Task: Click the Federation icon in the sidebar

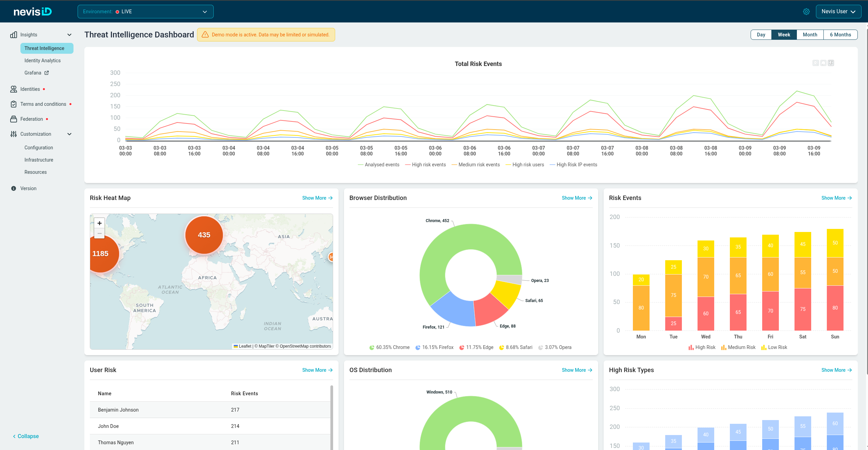Action: (14, 119)
